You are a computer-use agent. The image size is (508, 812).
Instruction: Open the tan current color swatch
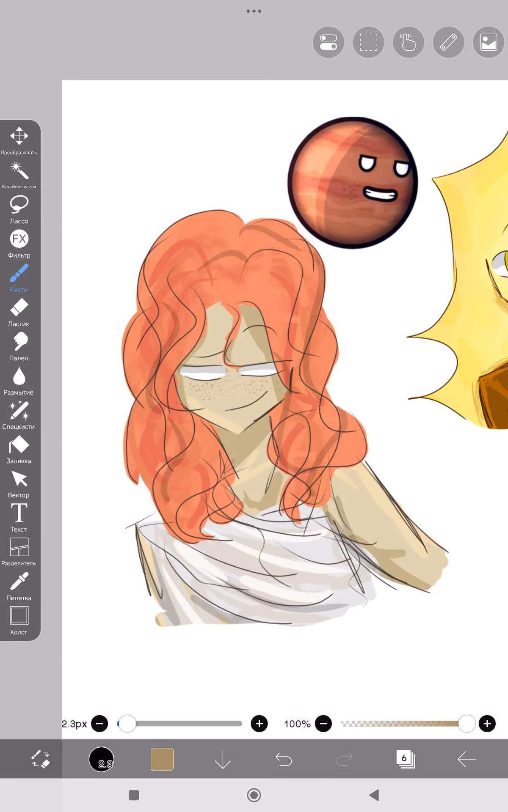(x=162, y=759)
